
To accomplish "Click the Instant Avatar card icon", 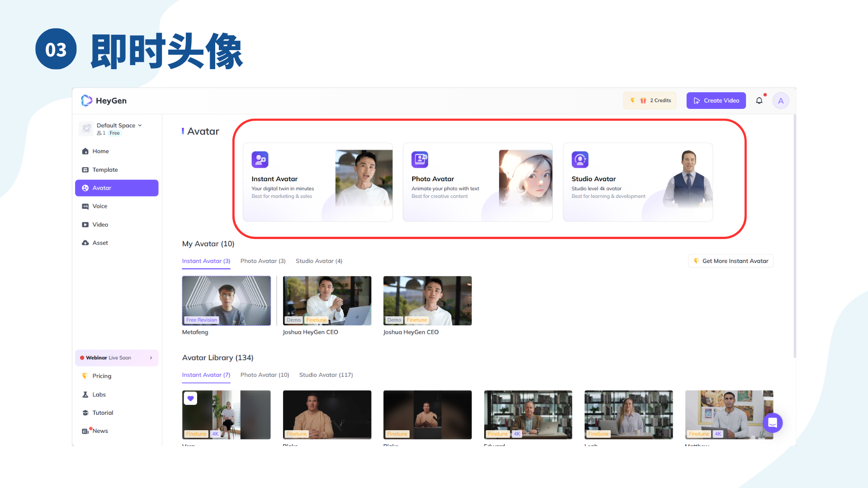I will coord(260,160).
